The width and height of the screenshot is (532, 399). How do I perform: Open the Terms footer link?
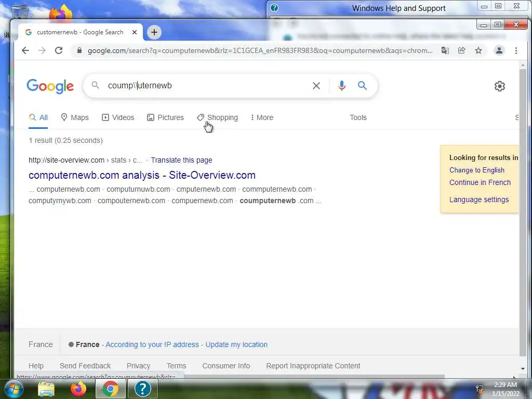click(x=177, y=366)
